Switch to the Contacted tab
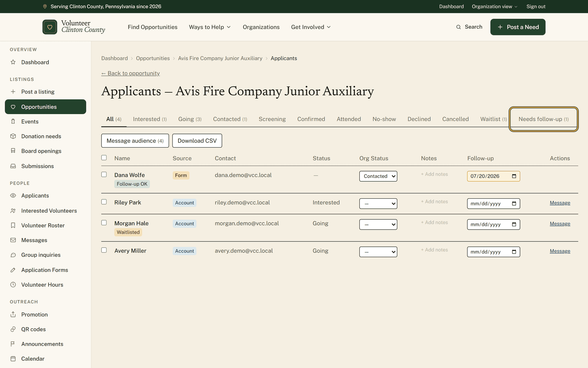Image resolution: width=588 pixels, height=368 pixels. coord(230,119)
